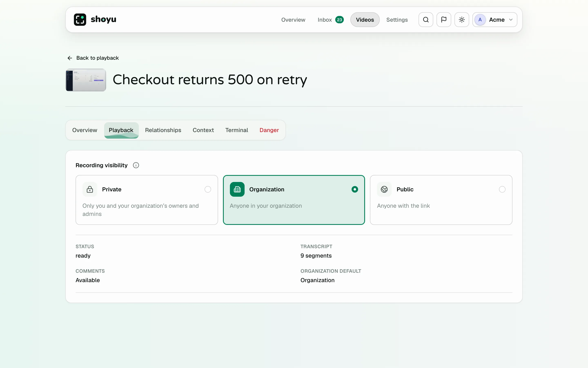The width and height of the screenshot is (588, 368).
Task: Click the info icon beside Recording visibility
Action: (x=136, y=165)
